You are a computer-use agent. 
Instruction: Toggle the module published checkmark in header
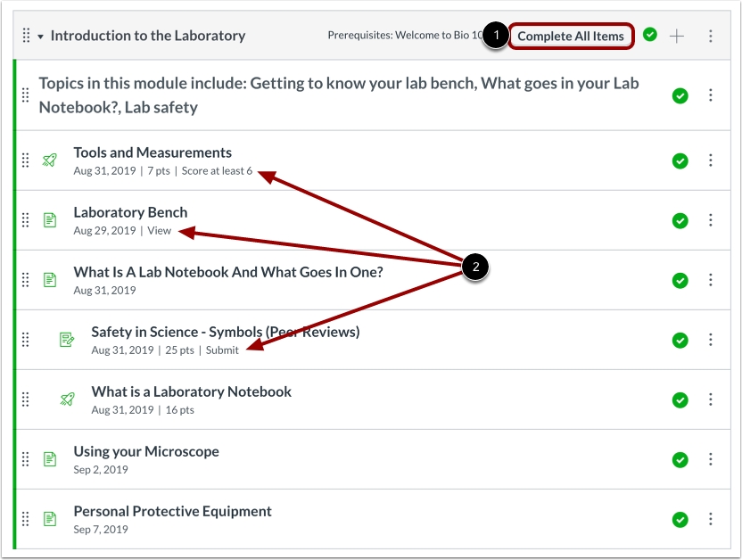tap(650, 35)
